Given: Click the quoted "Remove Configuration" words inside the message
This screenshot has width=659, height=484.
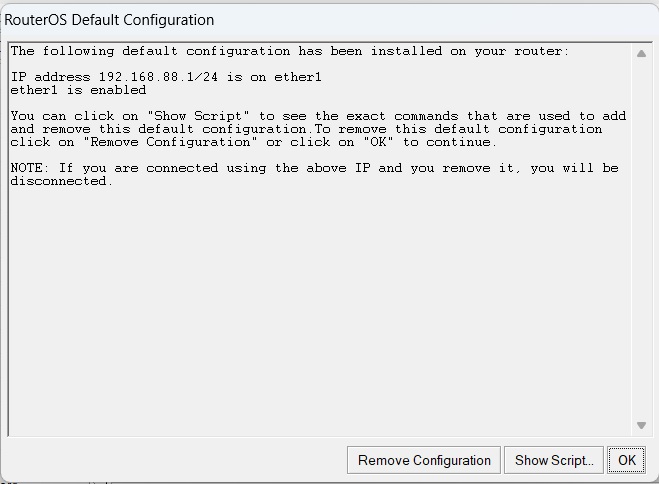Looking at the screenshot, I should click(x=170, y=142).
